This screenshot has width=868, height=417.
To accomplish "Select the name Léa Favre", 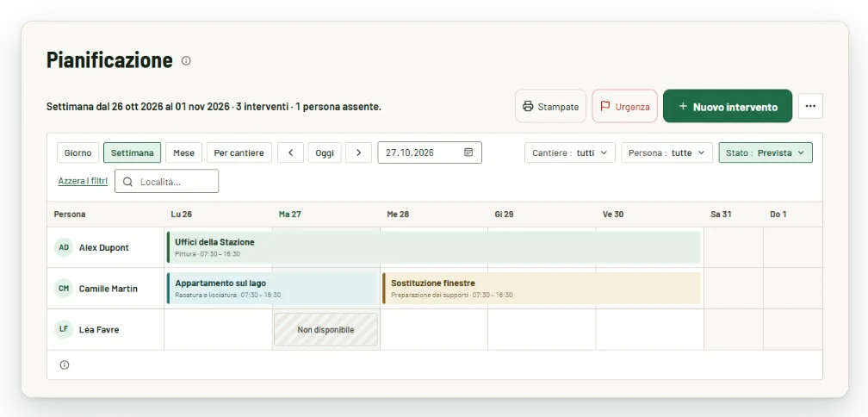I will [99, 329].
